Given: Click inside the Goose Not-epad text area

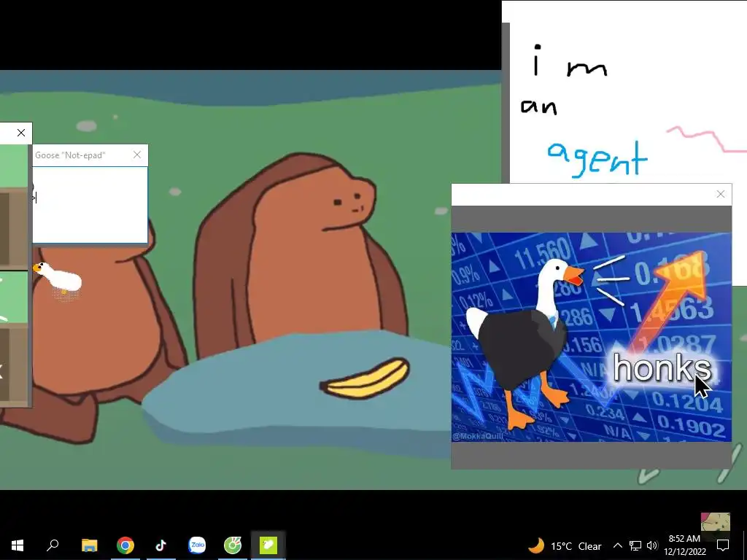Looking at the screenshot, I should pos(90,205).
